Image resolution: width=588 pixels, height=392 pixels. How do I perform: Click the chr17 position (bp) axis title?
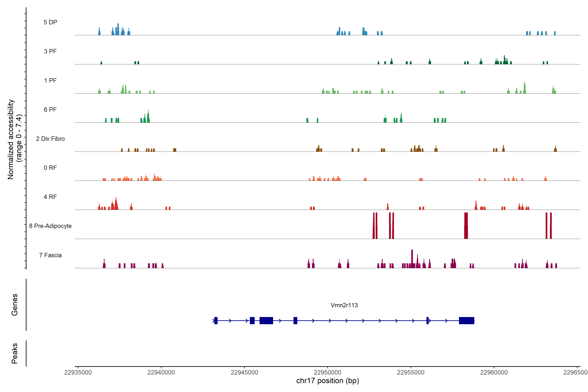coord(327,381)
